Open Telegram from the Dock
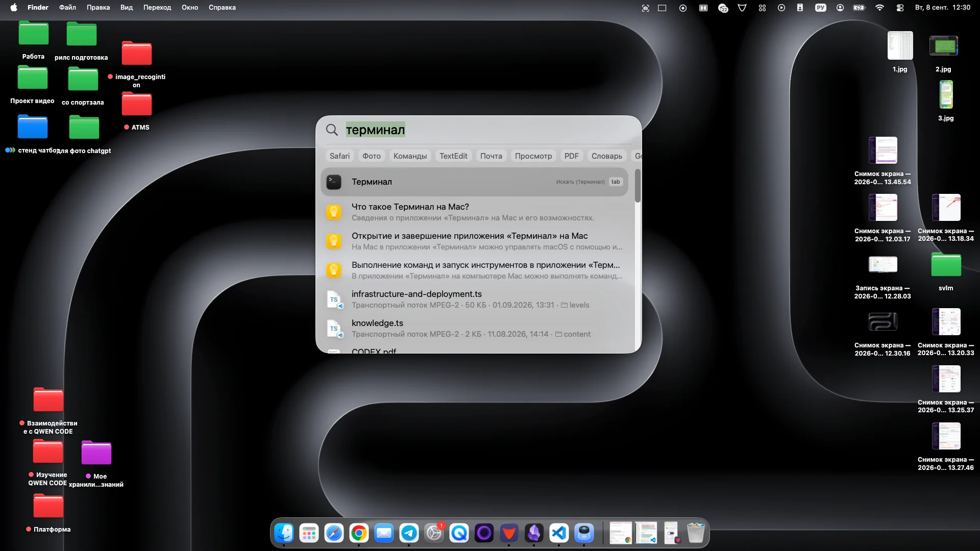 pos(409,533)
